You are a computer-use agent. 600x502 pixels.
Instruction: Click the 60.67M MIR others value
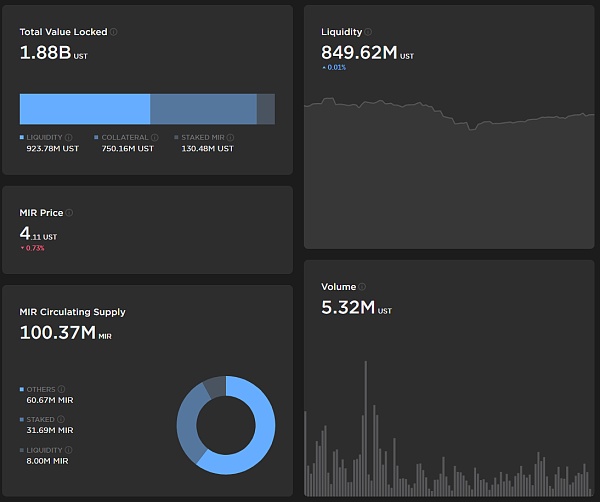point(50,400)
